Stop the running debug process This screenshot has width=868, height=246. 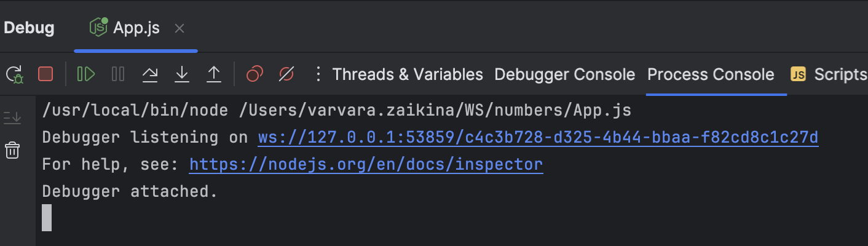tap(45, 75)
